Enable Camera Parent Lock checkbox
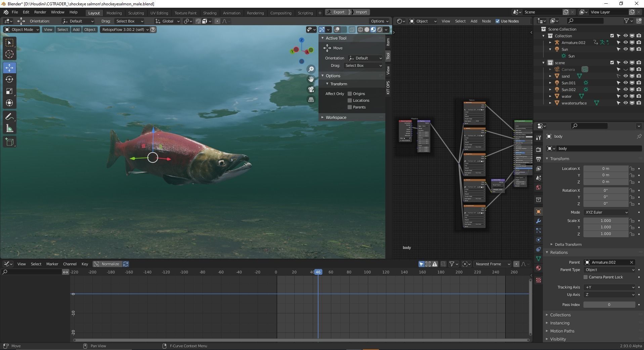This screenshot has height=350, width=644. 586,277
